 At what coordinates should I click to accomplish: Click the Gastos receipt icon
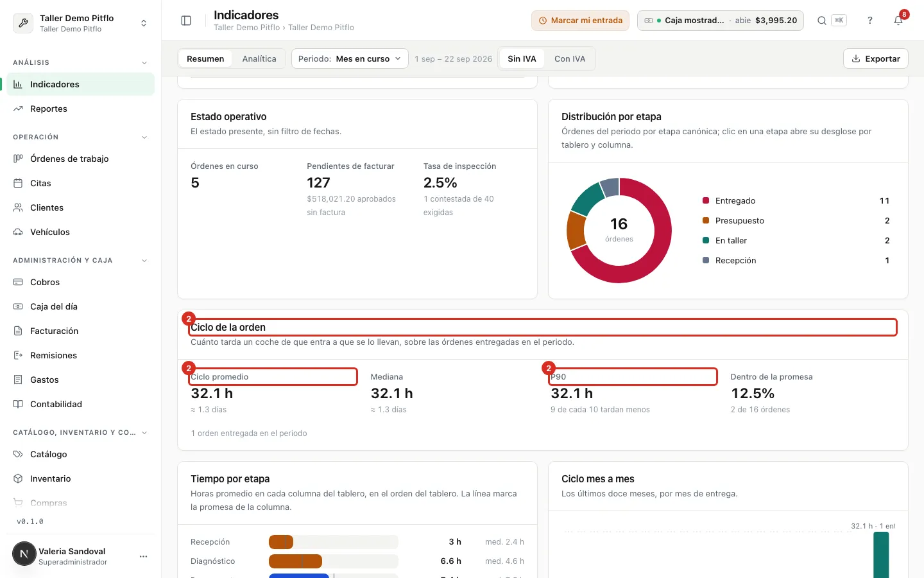pos(18,380)
